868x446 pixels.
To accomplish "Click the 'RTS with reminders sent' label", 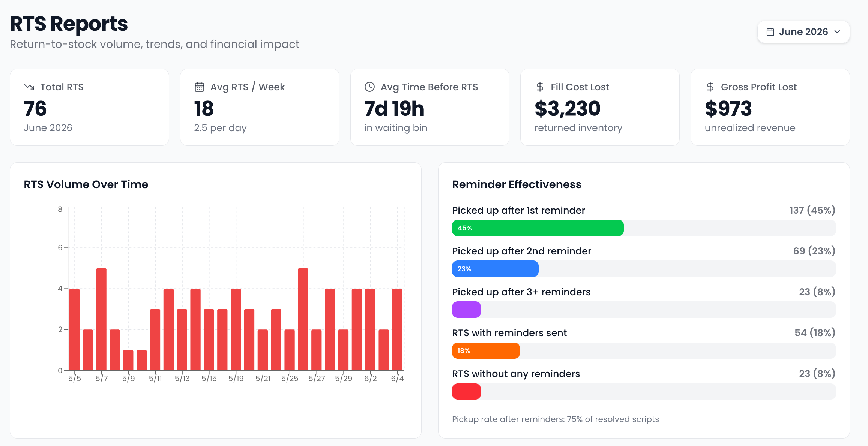I will pyautogui.click(x=509, y=333).
